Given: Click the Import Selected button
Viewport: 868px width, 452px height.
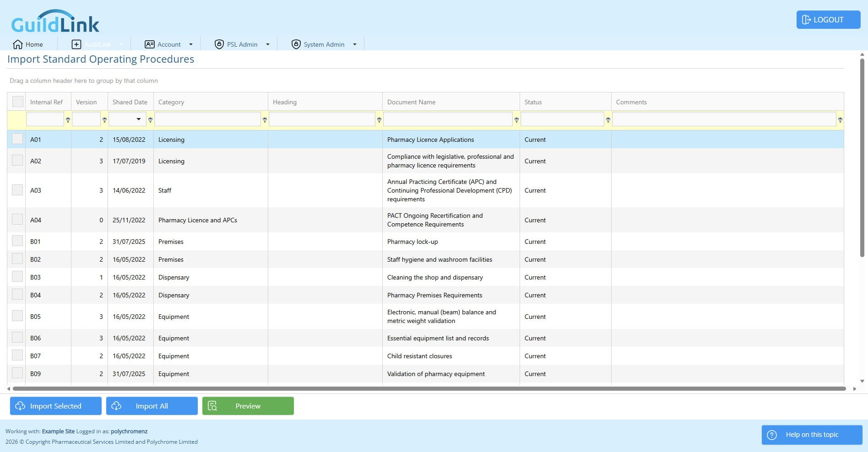Looking at the screenshot, I should pos(56,406).
